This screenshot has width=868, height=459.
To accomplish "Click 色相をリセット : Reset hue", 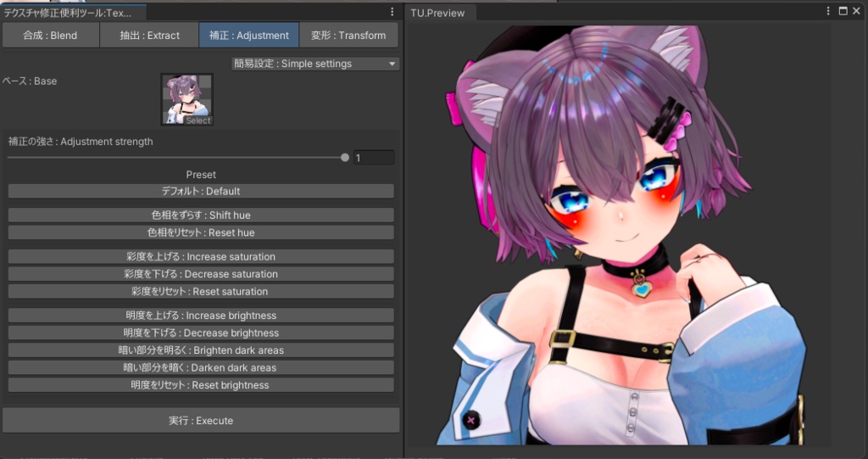I will click(201, 232).
